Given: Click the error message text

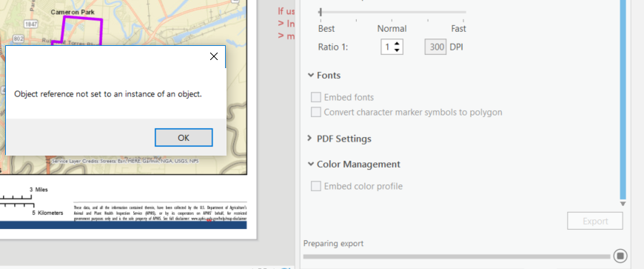Looking at the screenshot, I should (108, 94).
